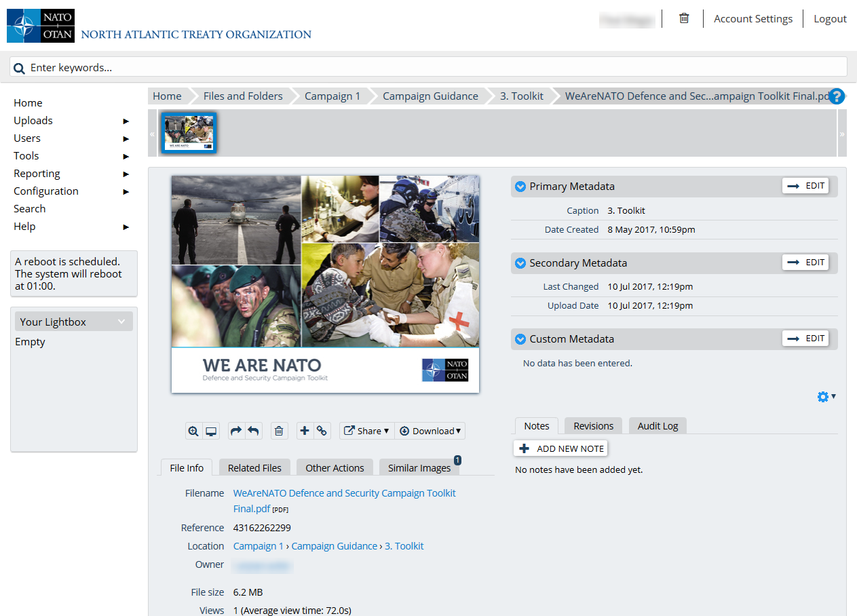Collapse the Secondary Metadata section

coord(520,263)
